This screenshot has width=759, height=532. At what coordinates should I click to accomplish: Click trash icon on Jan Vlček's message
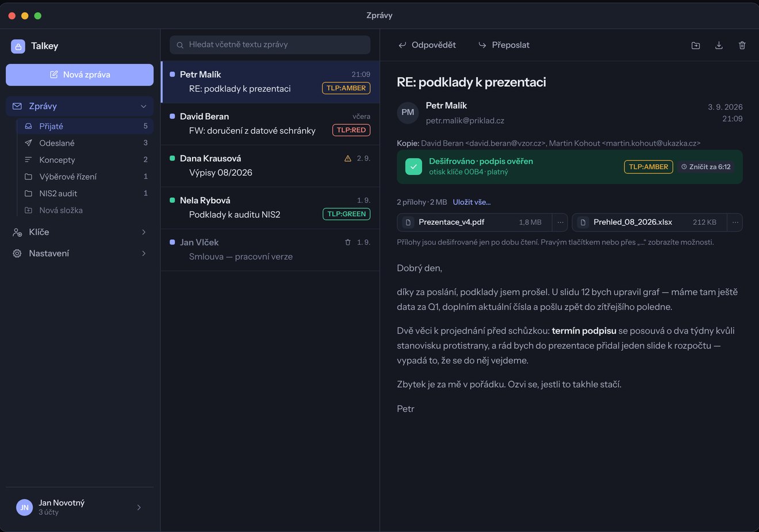click(x=348, y=242)
